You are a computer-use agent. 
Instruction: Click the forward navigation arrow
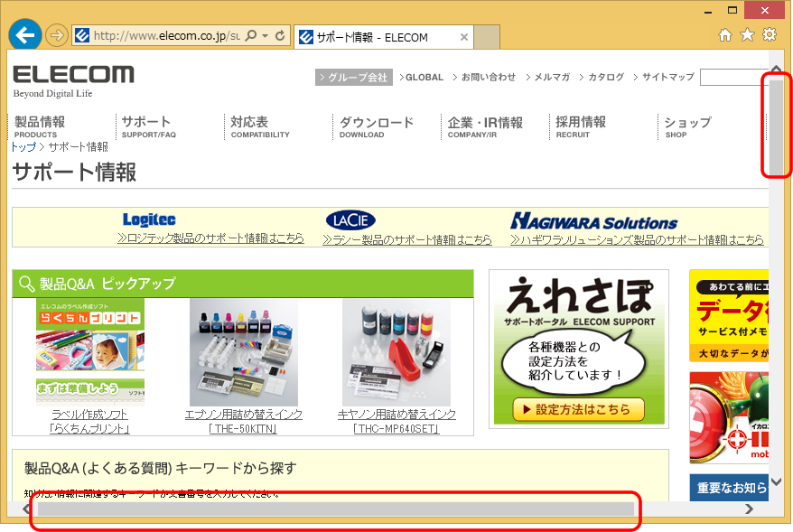click(x=57, y=35)
